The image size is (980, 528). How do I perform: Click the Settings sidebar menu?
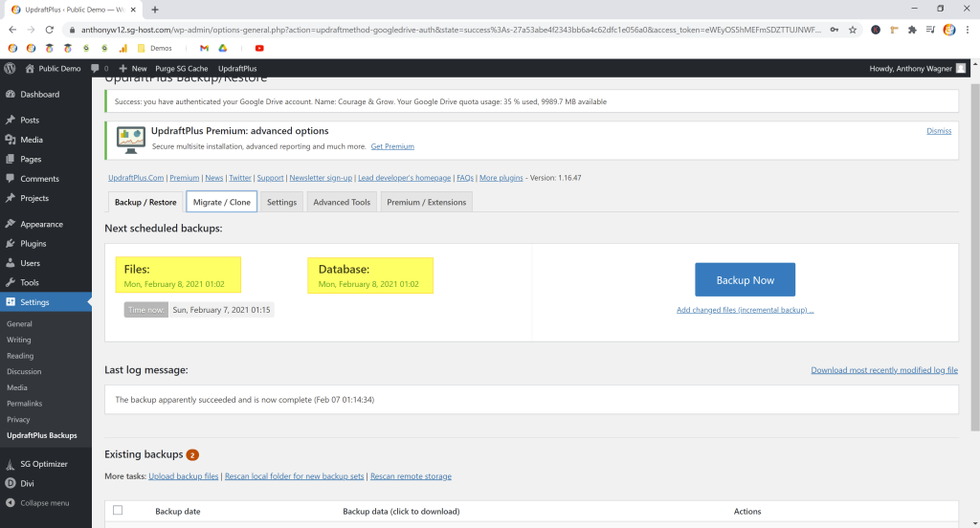point(46,302)
